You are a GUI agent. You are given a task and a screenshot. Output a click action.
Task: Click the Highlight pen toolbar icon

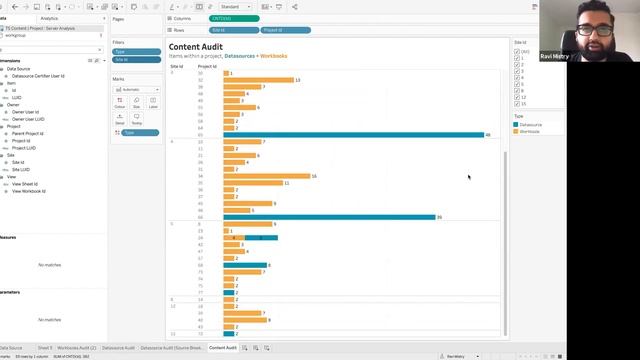pyautogui.click(x=172, y=7)
